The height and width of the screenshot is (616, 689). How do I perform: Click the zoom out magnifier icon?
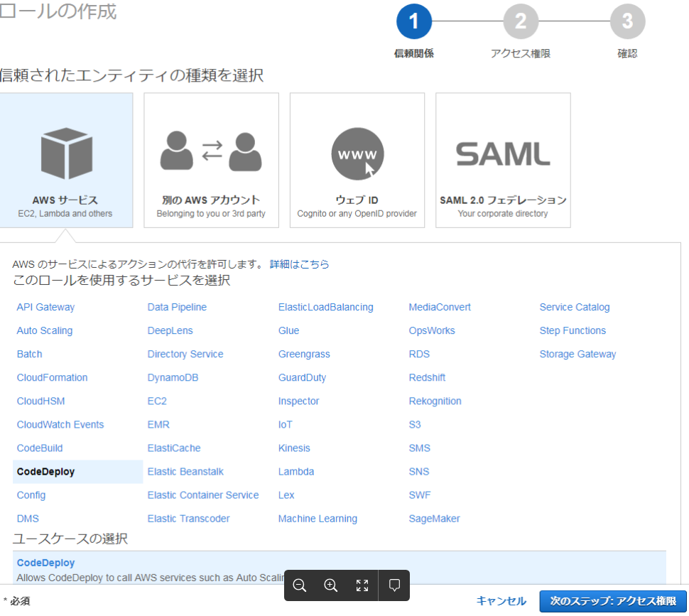click(299, 585)
